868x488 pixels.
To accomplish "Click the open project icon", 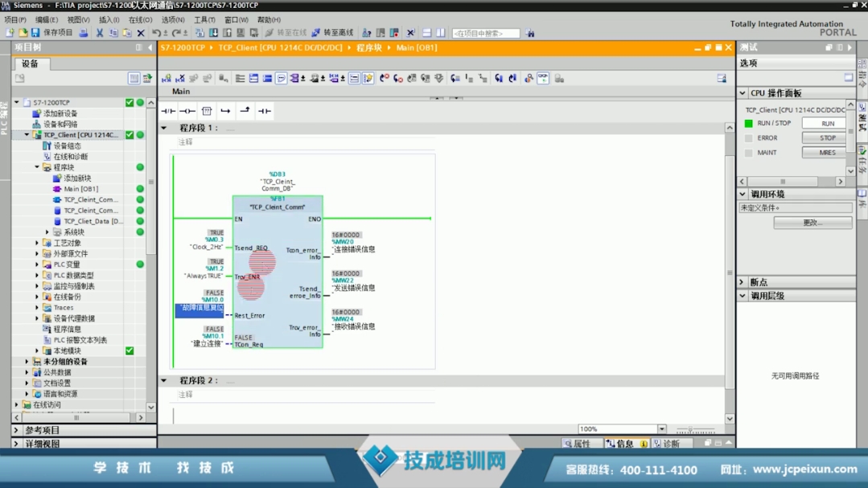I will [x=23, y=33].
